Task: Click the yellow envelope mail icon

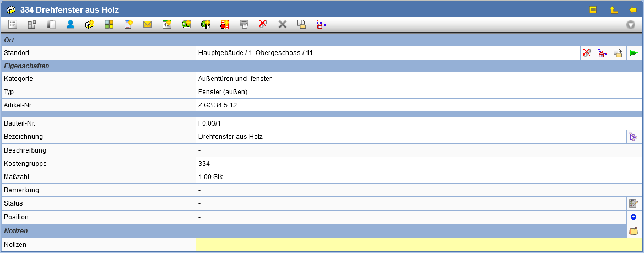Action: [x=147, y=24]
